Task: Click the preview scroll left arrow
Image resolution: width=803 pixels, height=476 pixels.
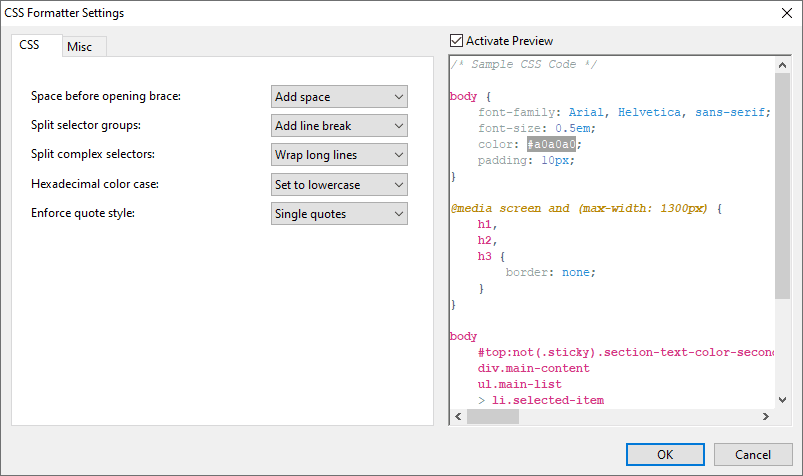Action: click(x=458, y=417)
